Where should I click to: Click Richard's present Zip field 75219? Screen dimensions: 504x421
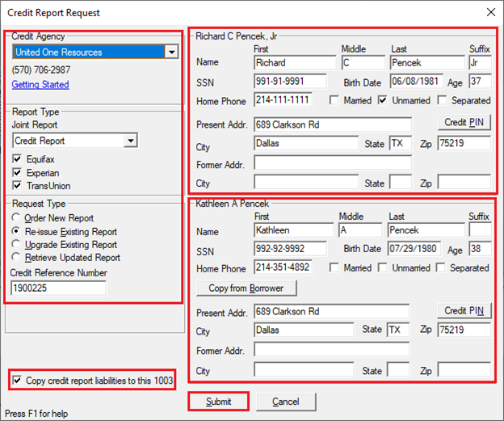tap(464, 144)
